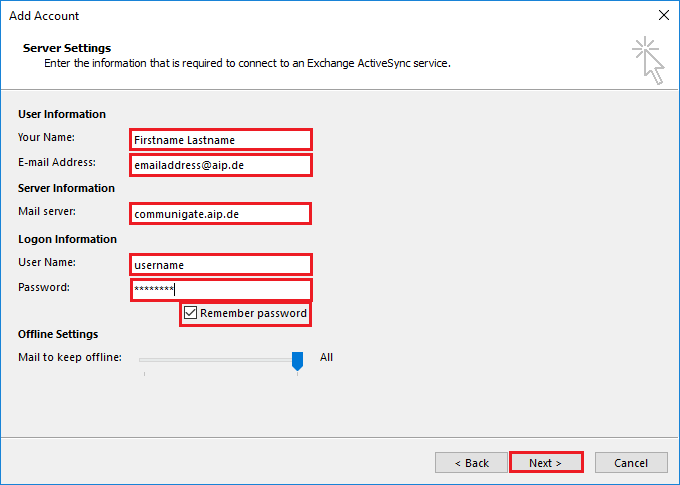Go back with the Back button
Screen dimensions: 680x485
click(471, 463)
